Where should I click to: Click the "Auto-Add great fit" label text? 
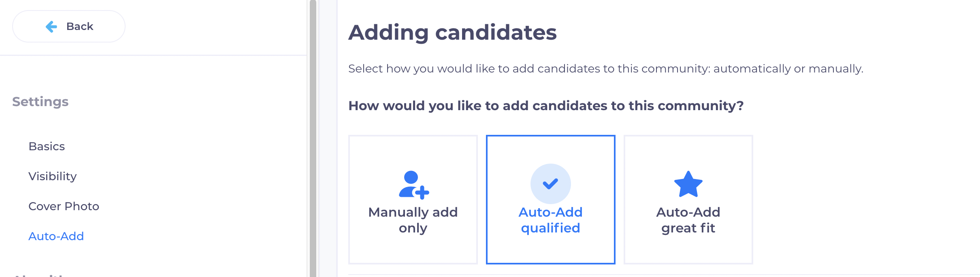pos(688,220)
